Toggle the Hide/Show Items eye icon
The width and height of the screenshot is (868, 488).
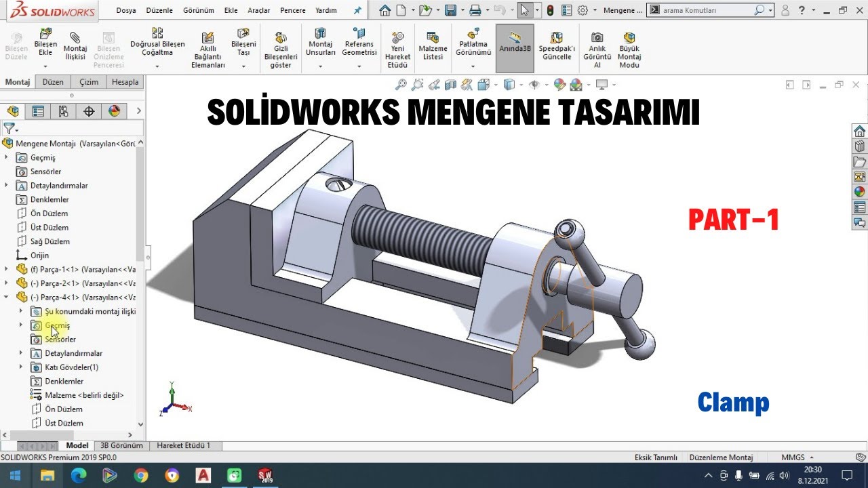534,85
